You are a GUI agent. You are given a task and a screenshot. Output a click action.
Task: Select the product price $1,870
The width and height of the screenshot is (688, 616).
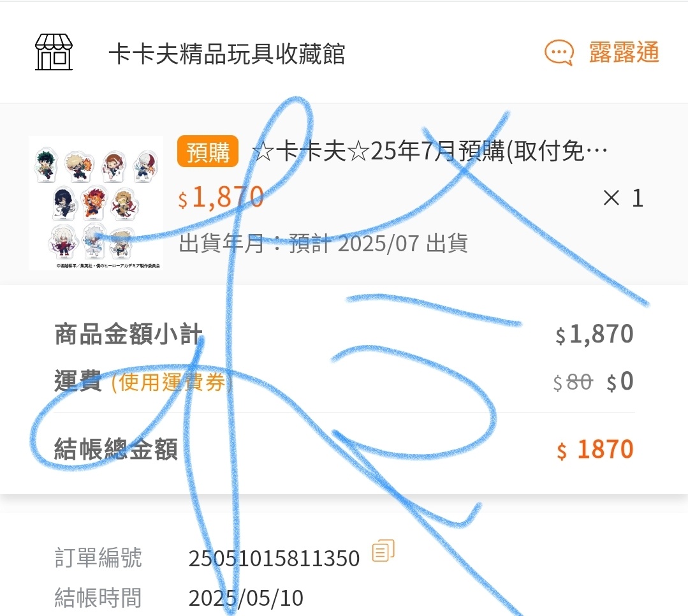click(221, 197)
